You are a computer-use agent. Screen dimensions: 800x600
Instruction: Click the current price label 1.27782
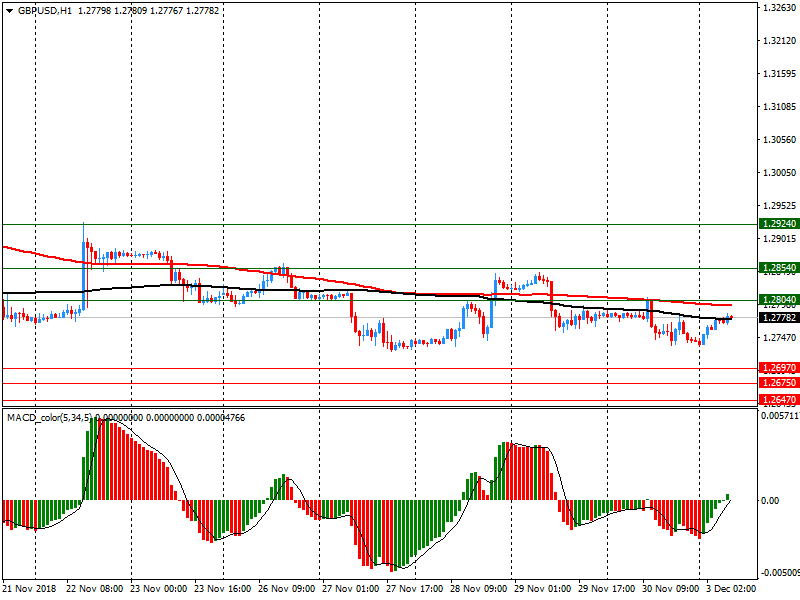click(778, 318)
